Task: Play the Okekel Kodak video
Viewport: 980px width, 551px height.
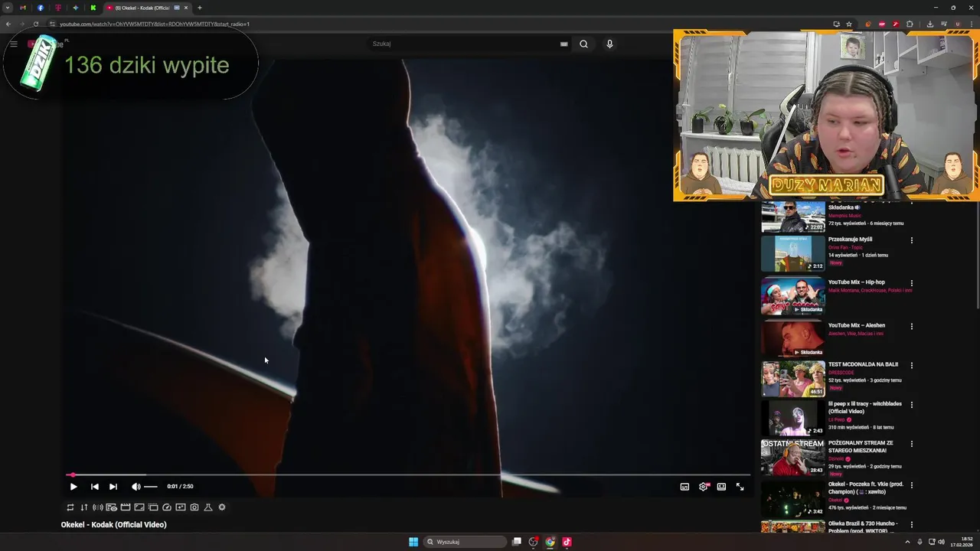Action: coord(73,487)
